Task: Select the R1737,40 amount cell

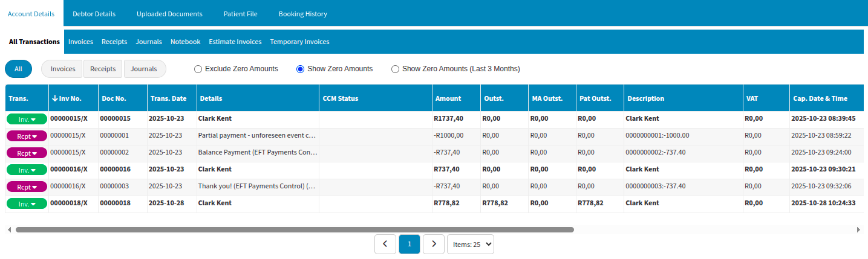Action: tap(456, 119)
